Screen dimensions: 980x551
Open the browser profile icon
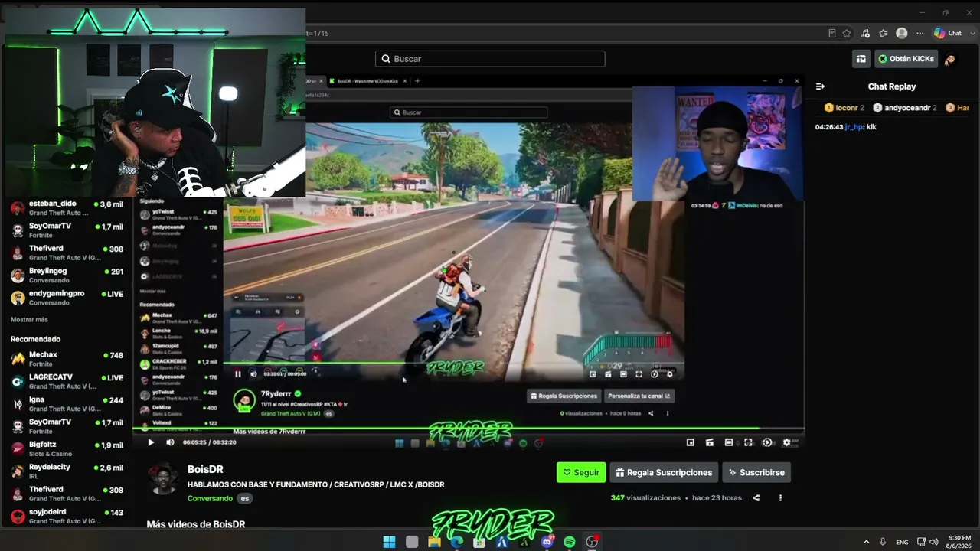(x=902, y=33)
